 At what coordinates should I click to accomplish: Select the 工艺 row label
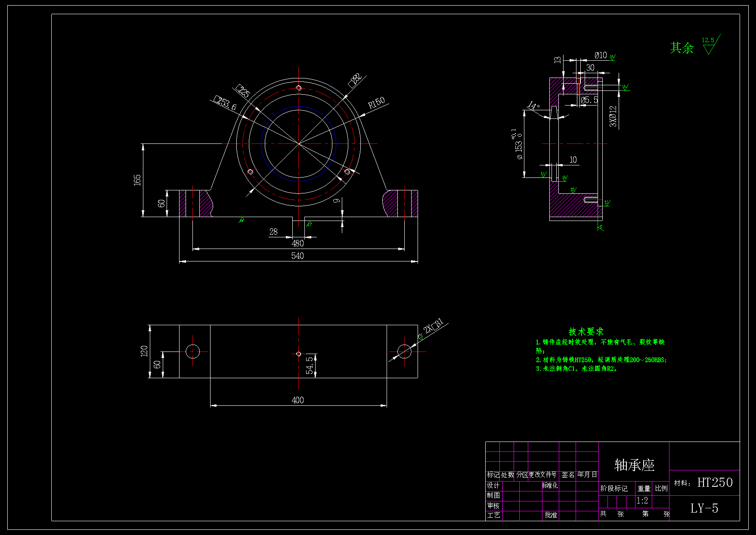click(493, 515)
